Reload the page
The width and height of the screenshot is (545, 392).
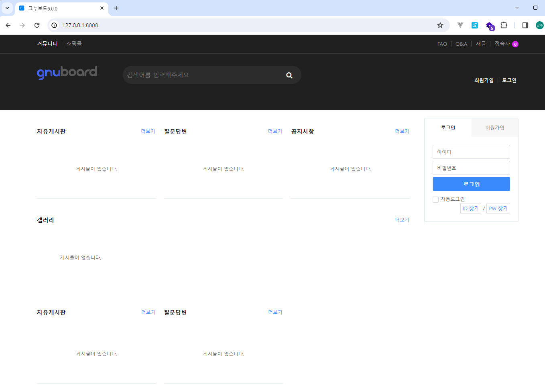click(x=37, y=25)
